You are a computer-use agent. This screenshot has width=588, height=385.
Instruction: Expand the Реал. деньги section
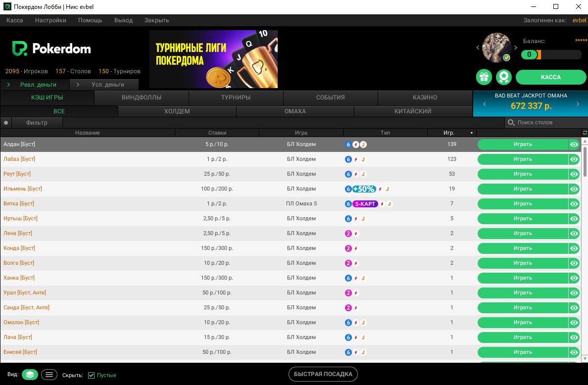35,85
